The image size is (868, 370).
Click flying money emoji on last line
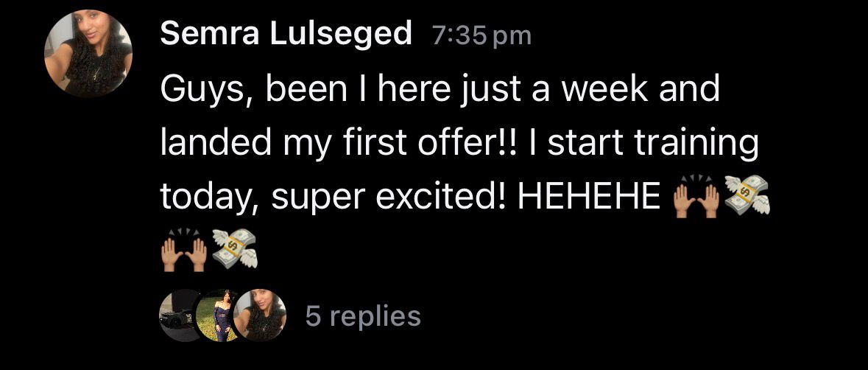click(236, 248)
